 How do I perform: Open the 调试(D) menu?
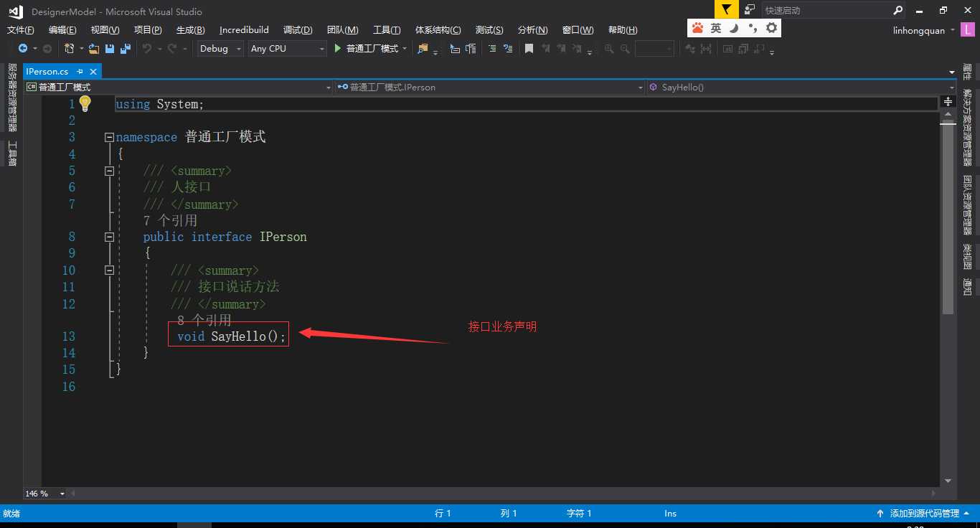click(298, 29)
